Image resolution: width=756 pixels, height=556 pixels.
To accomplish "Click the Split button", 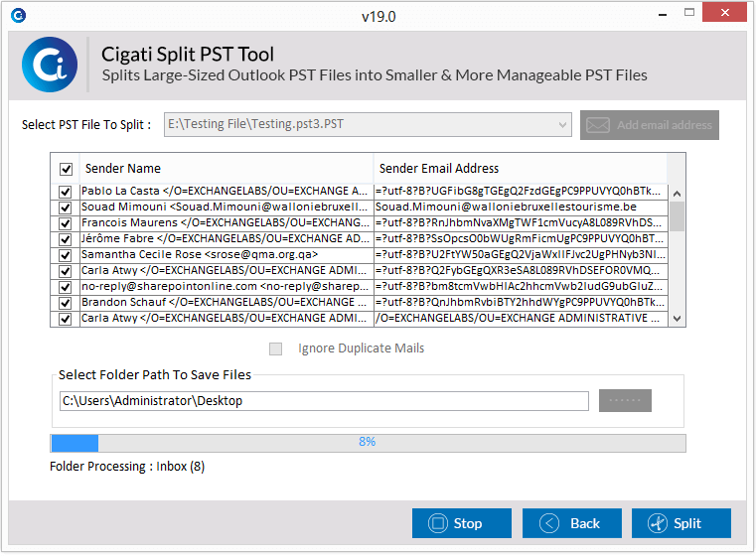I will click(681, 523).
